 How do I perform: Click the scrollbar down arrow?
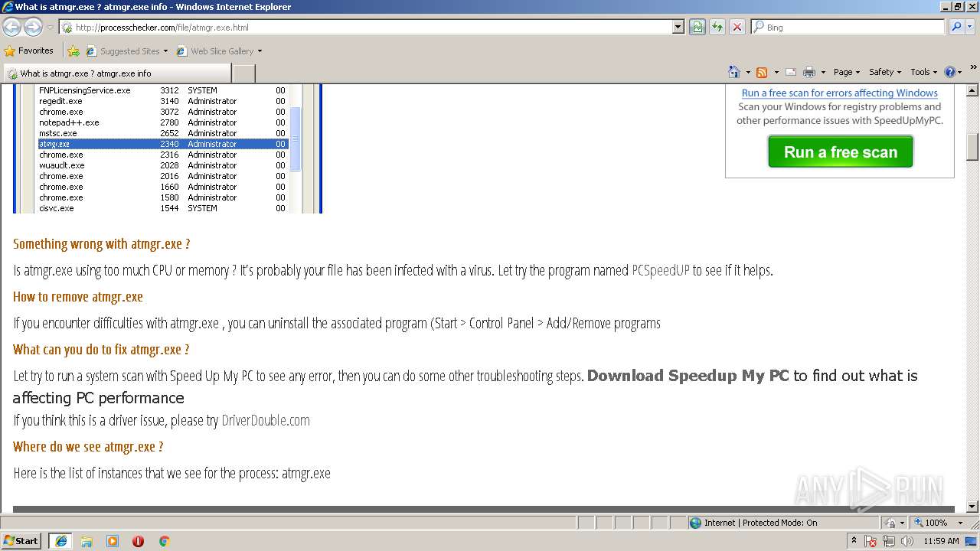(x=973, y=507)
